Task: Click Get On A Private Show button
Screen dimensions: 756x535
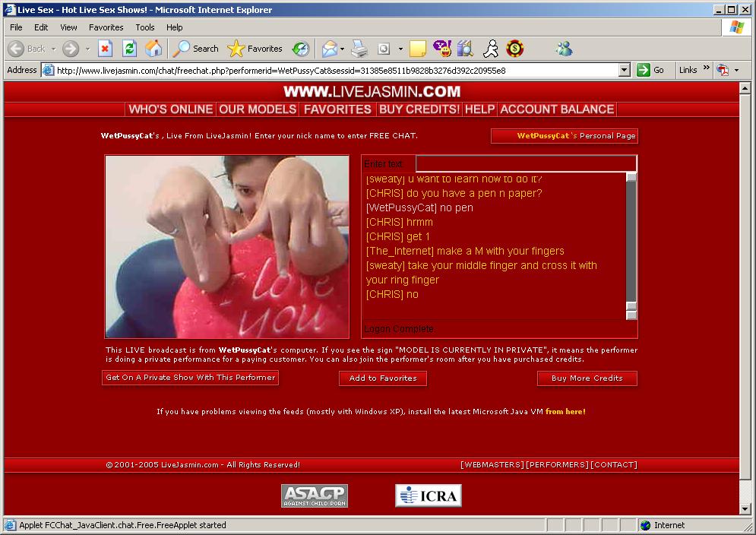Action: pyautogui.click(x=191, y=378)
